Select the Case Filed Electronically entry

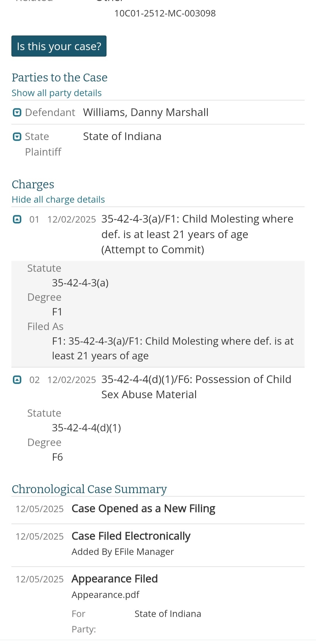coord(131,536)
